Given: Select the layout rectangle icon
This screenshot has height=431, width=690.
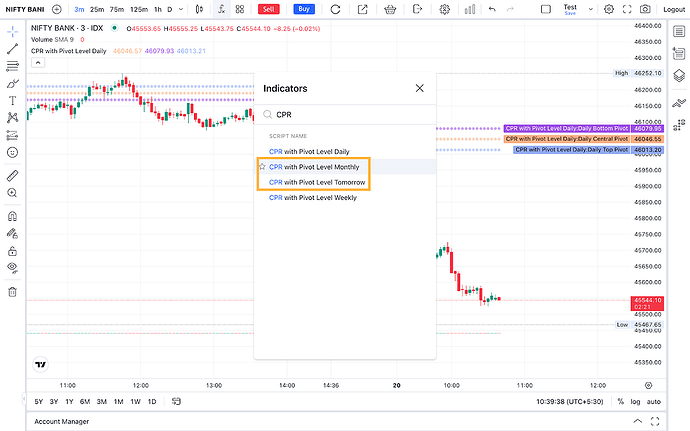Looking at the screenshot, I should point(546,9).
